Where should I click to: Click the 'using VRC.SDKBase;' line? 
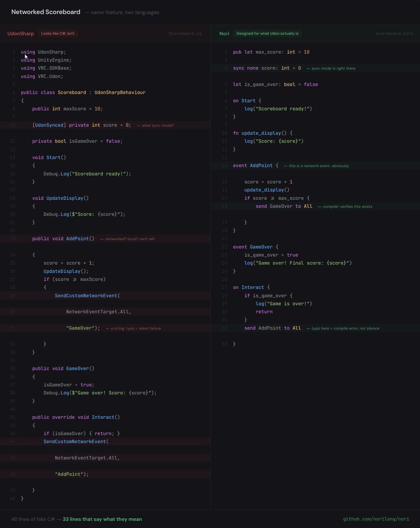click(x=46, y=68)
